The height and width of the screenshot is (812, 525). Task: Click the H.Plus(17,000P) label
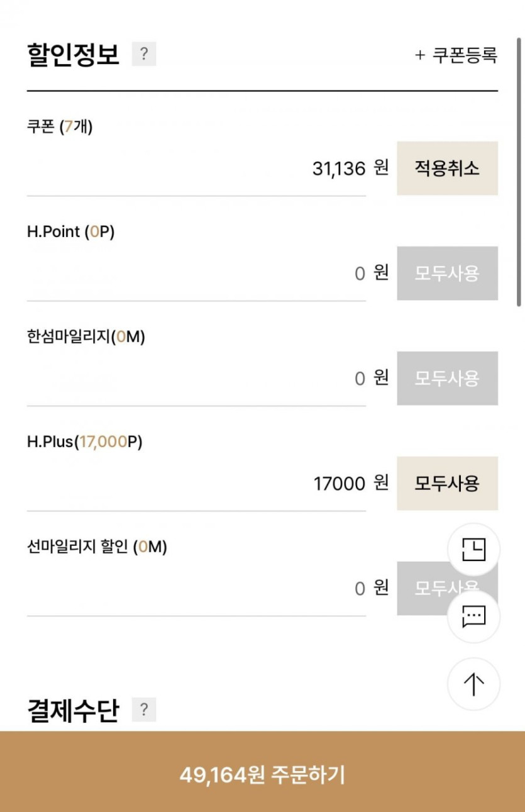pyautogui.click(x=84, y=442)
